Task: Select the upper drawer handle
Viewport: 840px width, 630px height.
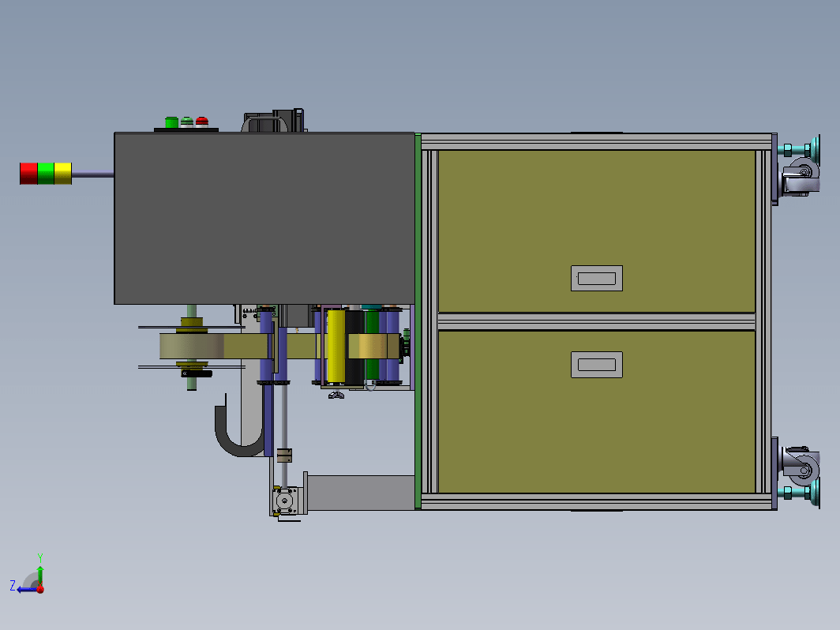Action: coord(597,278)
